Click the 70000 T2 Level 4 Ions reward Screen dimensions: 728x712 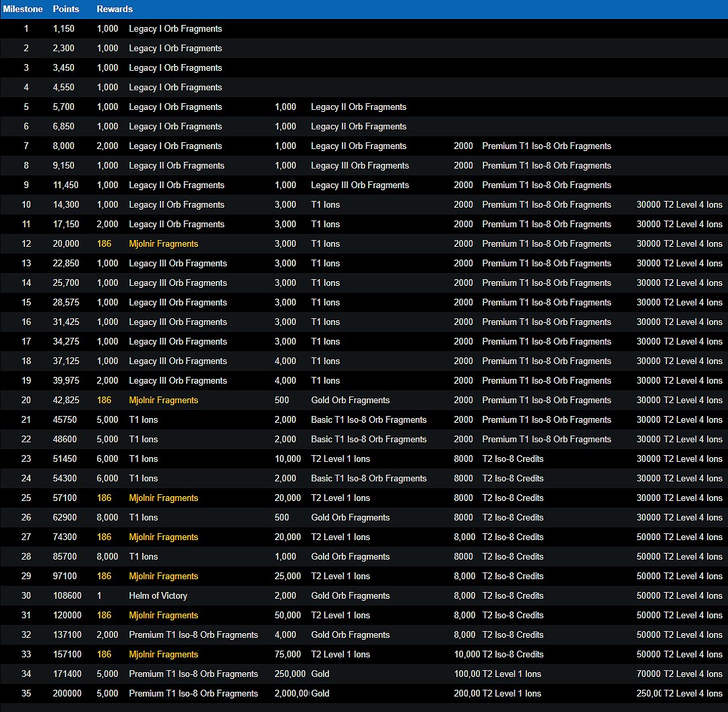[679, 674]
